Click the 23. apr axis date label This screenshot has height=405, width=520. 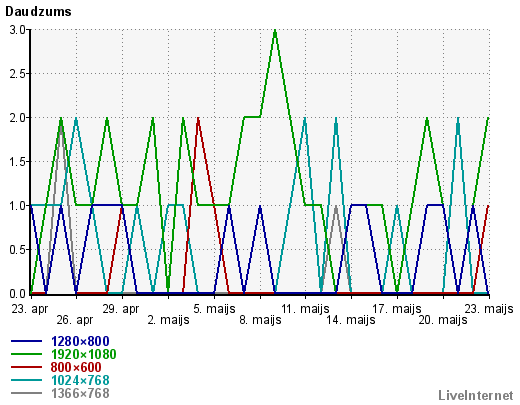(30, 309)
